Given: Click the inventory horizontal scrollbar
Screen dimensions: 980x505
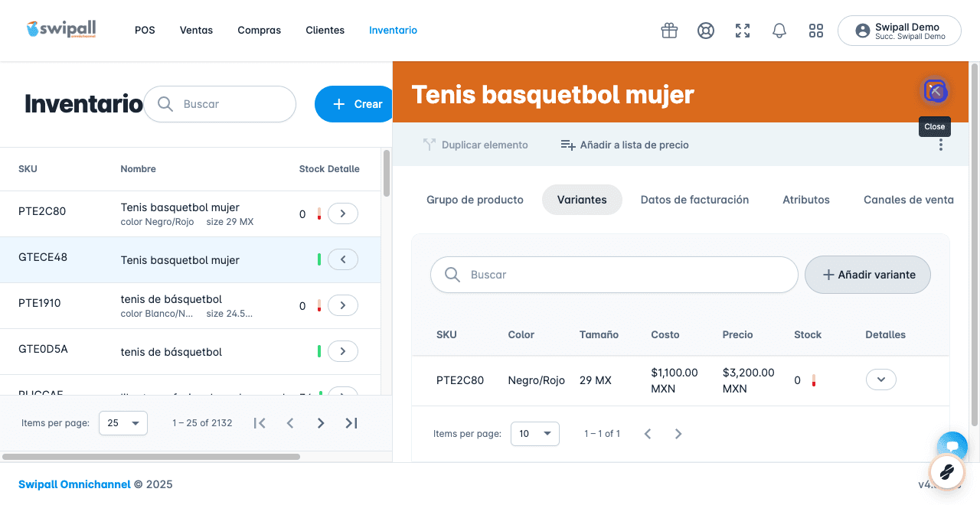Looking at the screenshot, I should coord(152,457).
